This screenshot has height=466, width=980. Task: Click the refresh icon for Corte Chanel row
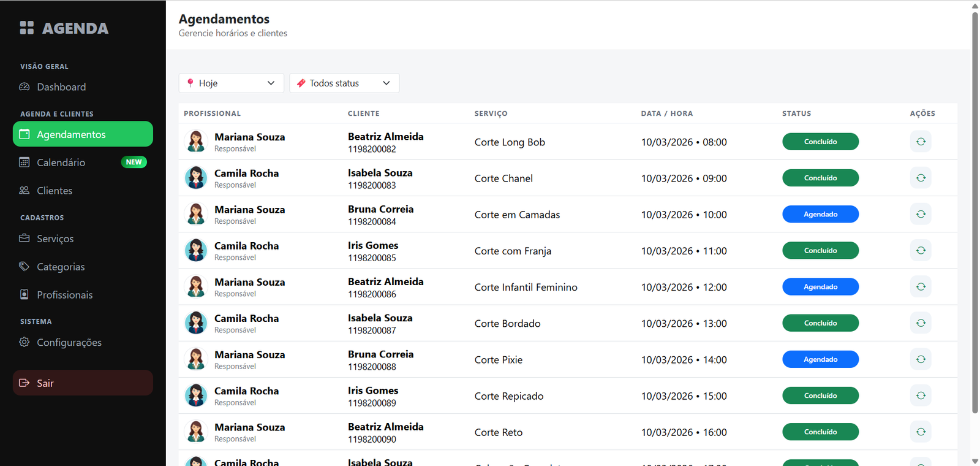click(920, 178)
